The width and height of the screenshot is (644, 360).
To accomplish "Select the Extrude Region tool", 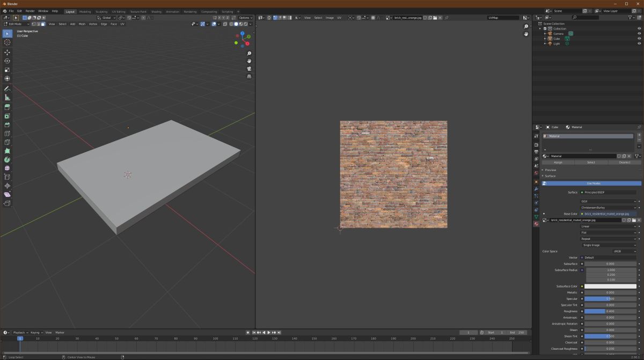I will click(8, 107).
